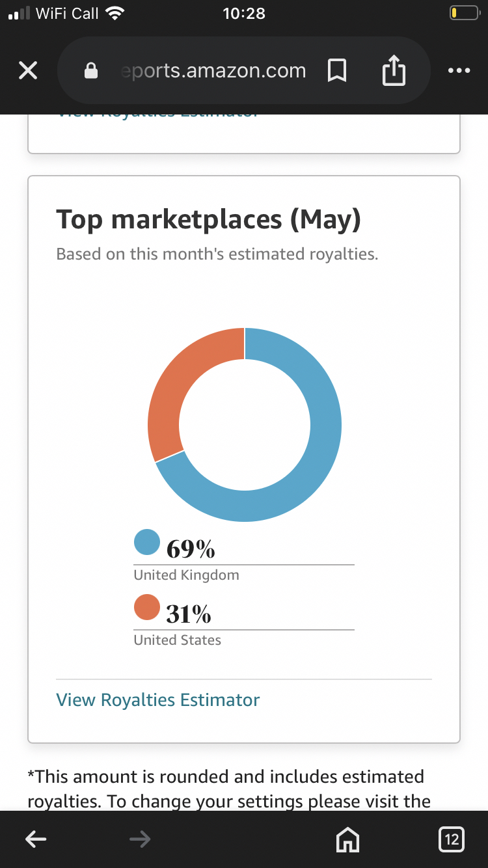This screenshot has height=868, width=488.
Task: Open the bottom View Royalties Estimator link
Action: [158, 700]
